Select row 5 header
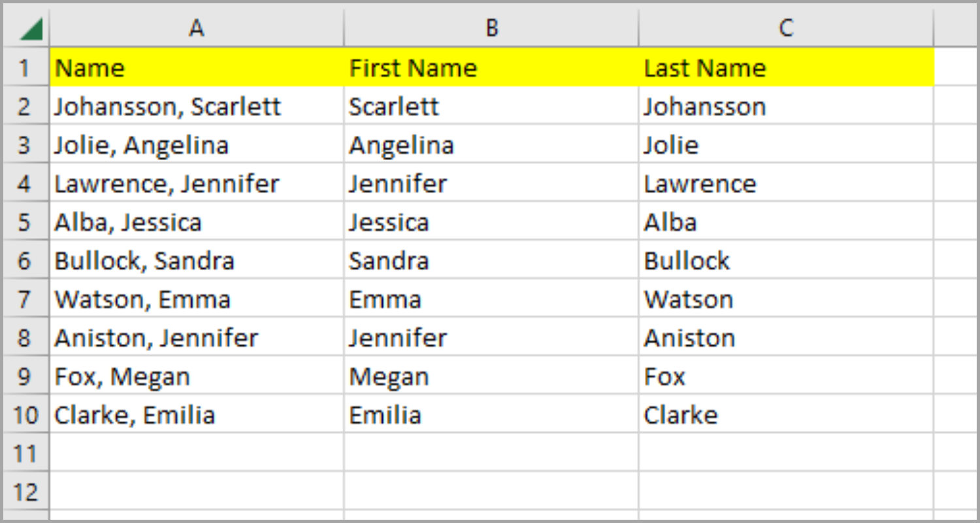Viewport: 980px width, 523px height. (x=25, y=222)
